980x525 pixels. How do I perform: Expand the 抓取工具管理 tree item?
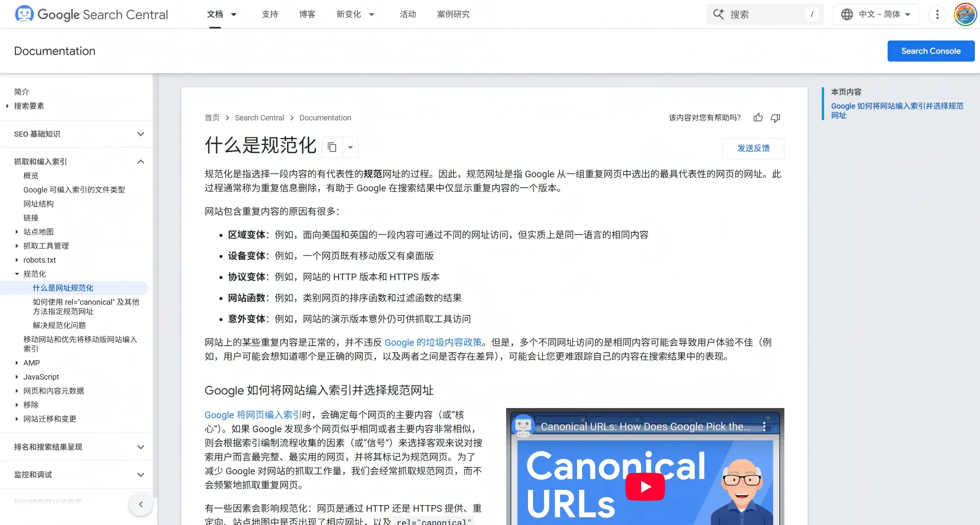point(17,246)
